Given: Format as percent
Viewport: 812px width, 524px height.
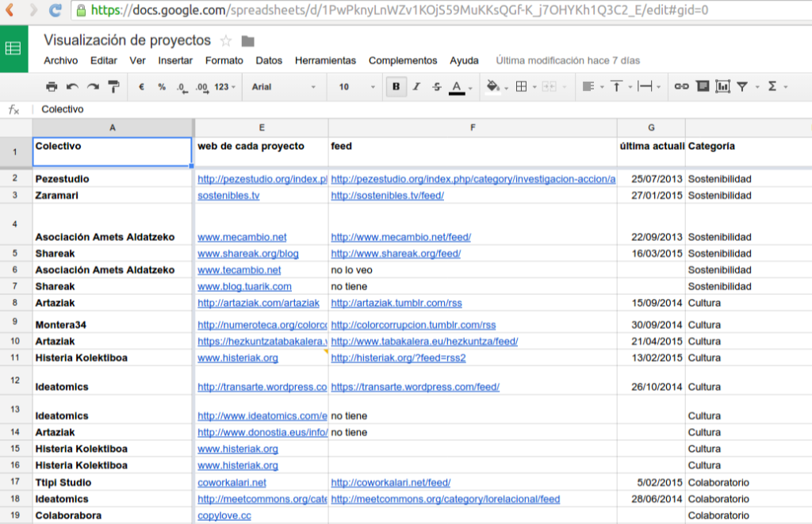Looking at the screenshot, I should click(162, 87).
